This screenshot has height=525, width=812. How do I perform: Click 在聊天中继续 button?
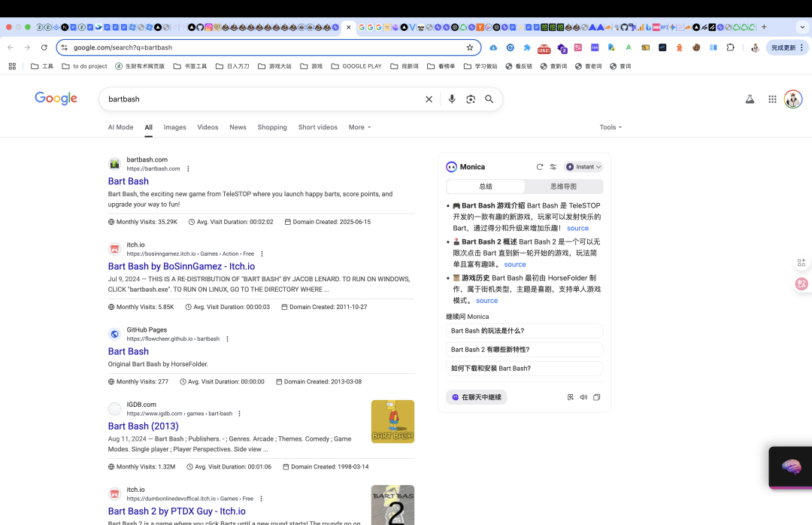pyautogui.click(x=476, y=397)
